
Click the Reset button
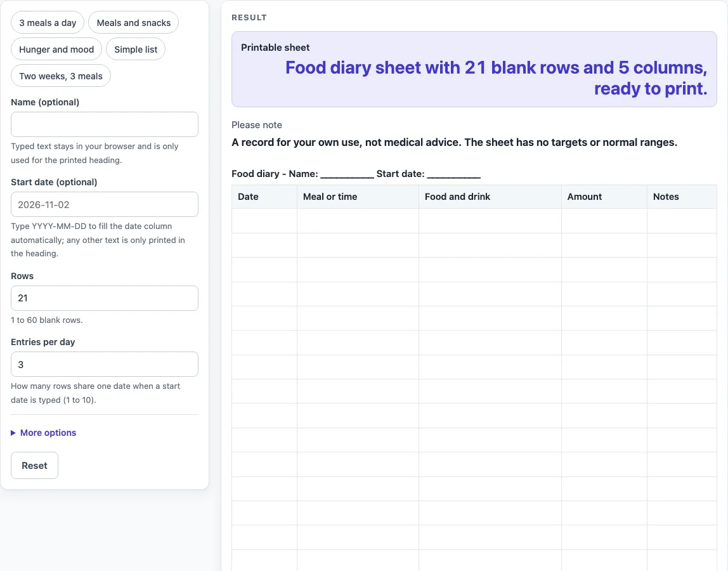point(34,466)
